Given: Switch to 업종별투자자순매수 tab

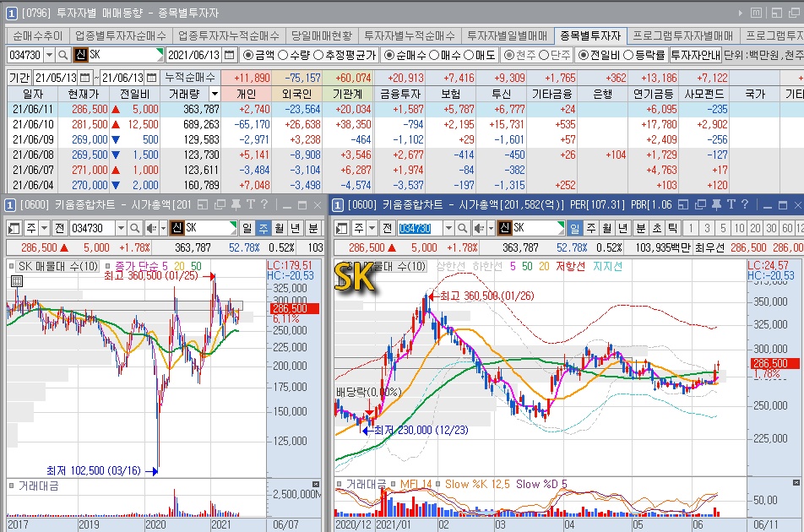Looking at the screenshot, I should 121,35.
